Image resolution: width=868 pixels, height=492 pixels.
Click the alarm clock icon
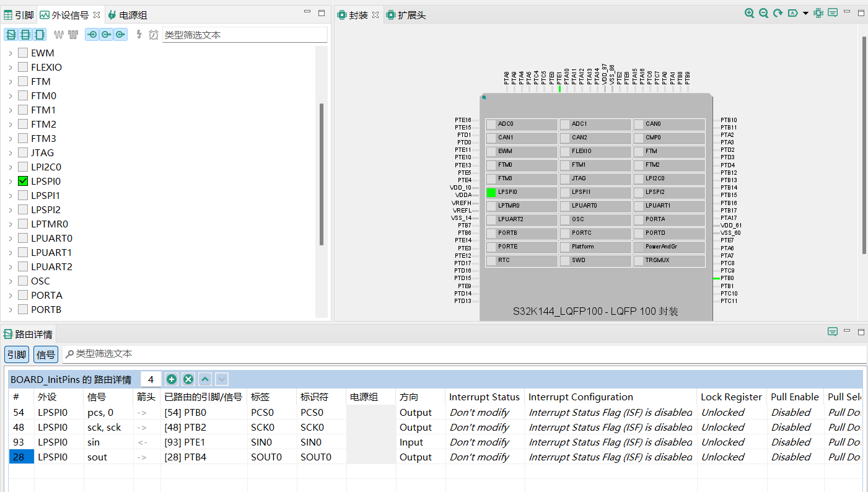tap(154, 35)
